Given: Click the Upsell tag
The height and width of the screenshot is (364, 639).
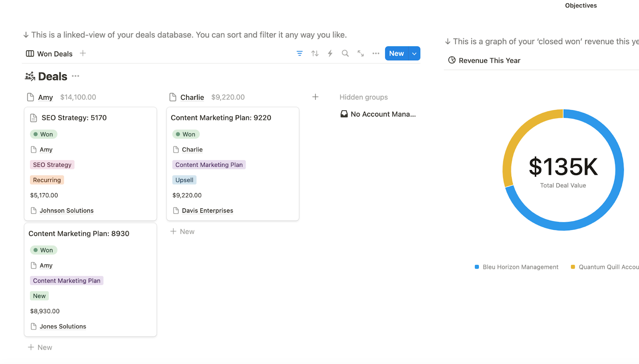Looking at the screenshot, I should click(x=184, y=180).
